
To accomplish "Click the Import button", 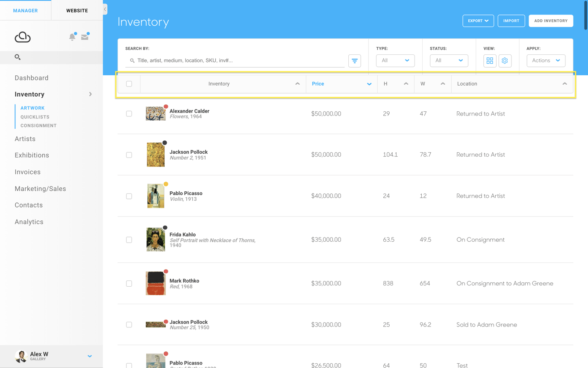I will tap(511, 21).
